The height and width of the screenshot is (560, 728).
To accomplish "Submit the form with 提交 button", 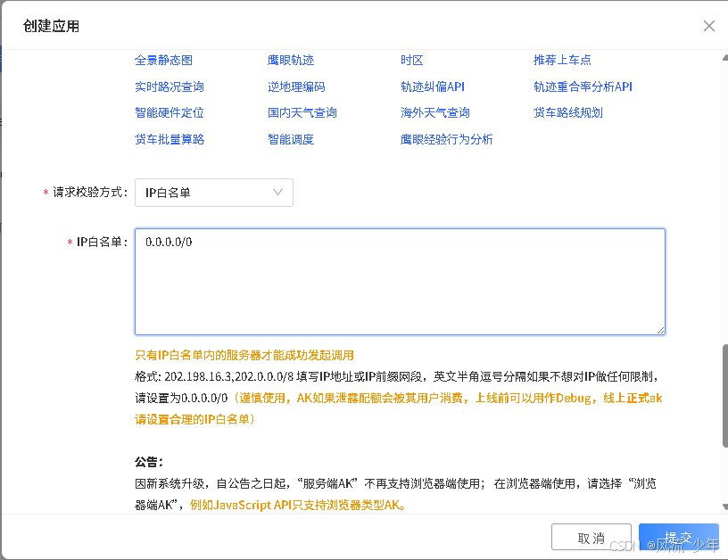I will click(678, 536).
